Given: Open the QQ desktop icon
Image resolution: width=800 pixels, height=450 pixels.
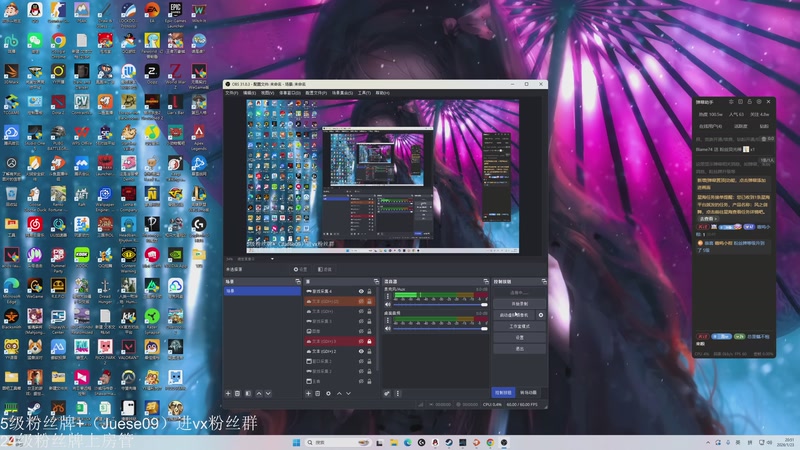Looking at the screenshot, I should [35, 13].
